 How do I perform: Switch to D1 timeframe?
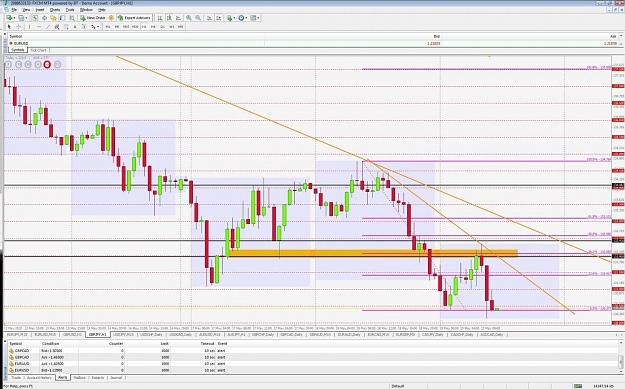coord(162,27)
